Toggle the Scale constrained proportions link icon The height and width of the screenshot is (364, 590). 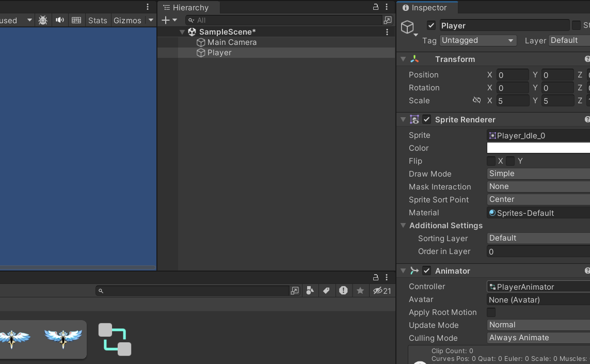[x=477, y=100]
